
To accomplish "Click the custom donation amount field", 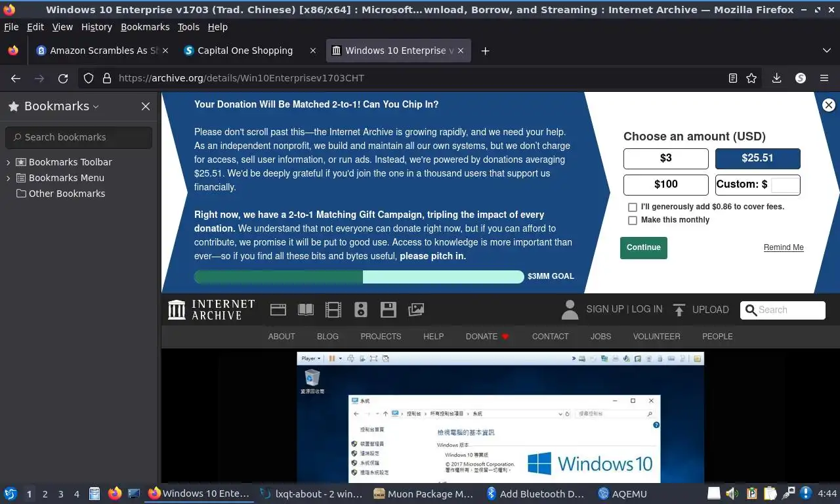I will pos(785,185).
